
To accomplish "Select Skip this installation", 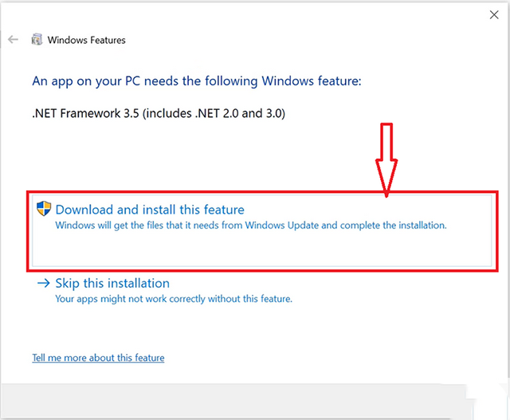I will [x=112, y=284].
